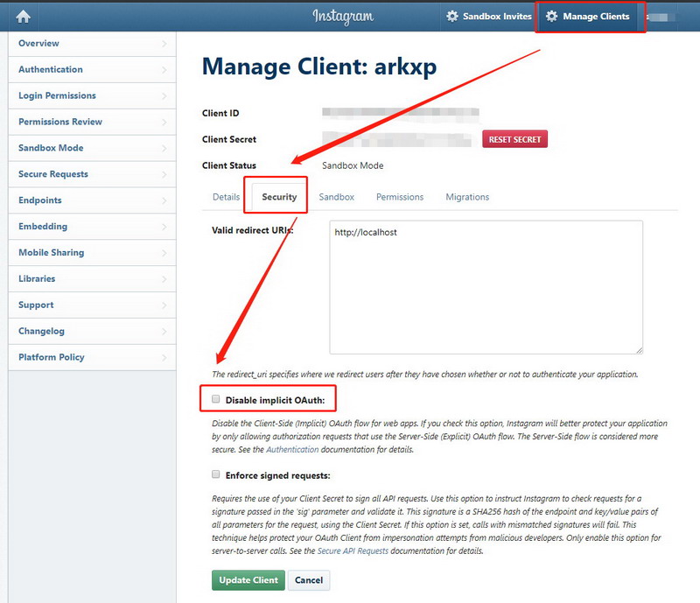Screen dimensions: 700x603
Task: Click the gear icon beside Manage Clients
Action: point(552,17)
